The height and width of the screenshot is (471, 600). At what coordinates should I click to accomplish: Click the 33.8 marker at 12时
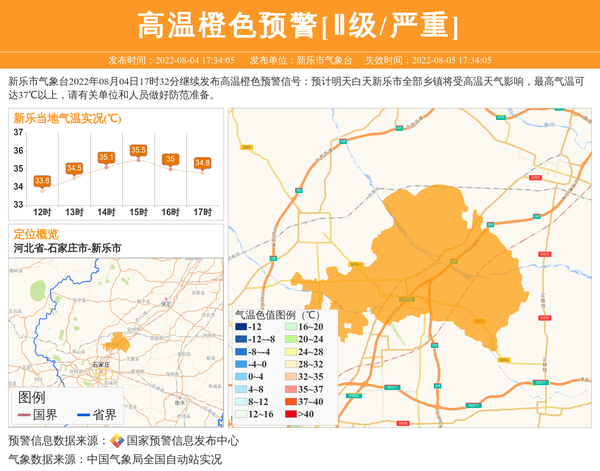pyautogui.click(x=42, y=181)
